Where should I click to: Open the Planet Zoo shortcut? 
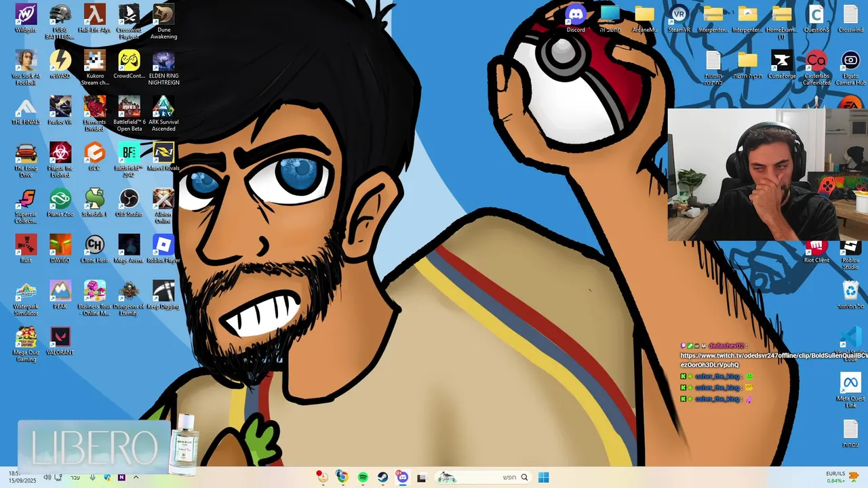click(60, 203)
